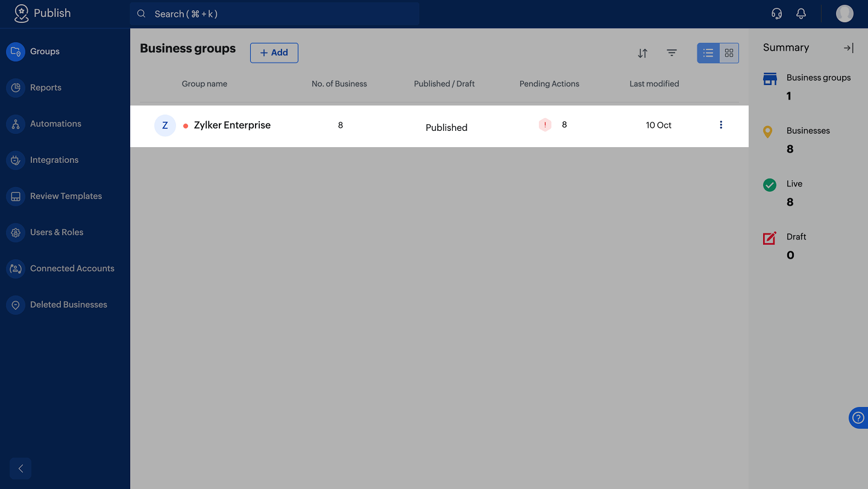This screenshot has width=868, height=489.
Task: Open the help question mark button
Action: coord(859,418)
